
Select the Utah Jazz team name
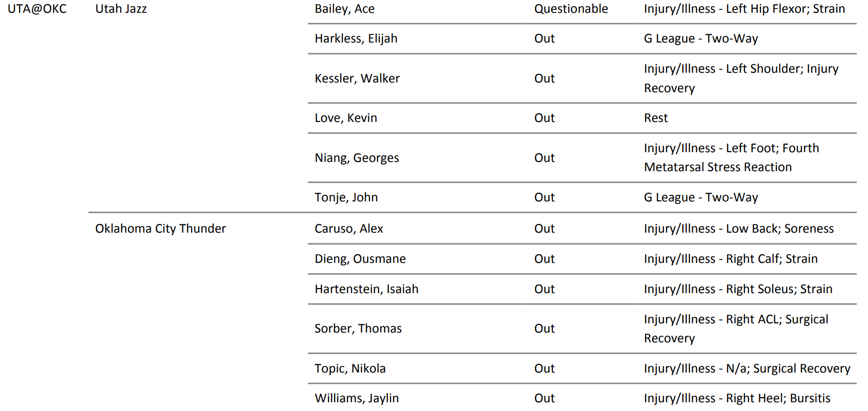(121, 9)
